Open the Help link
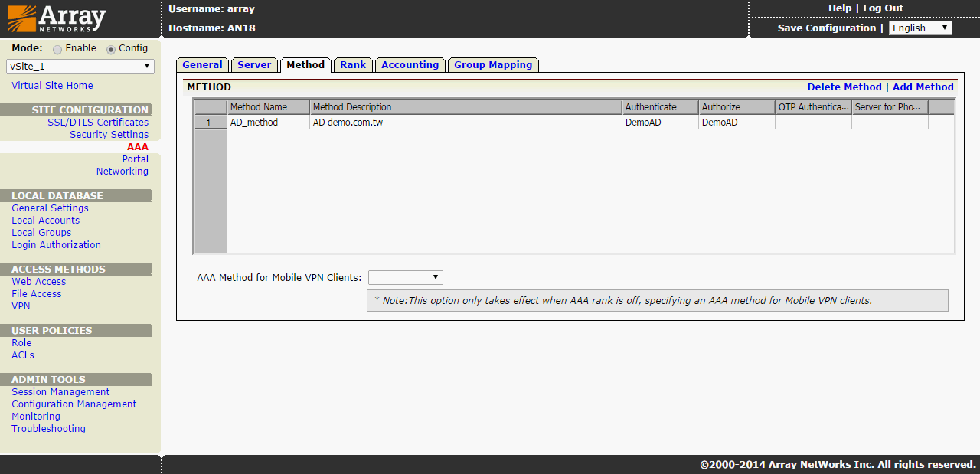This screenshot has width=980, height=474. [839, 8]
